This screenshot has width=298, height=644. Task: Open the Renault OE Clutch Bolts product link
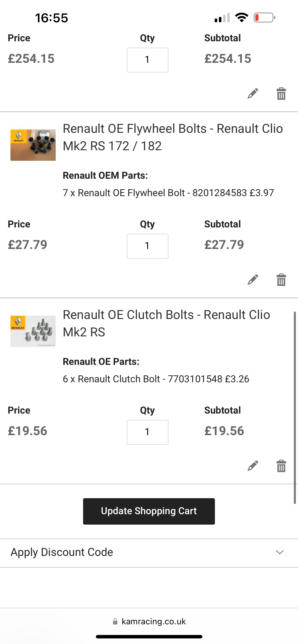(166, 323)
